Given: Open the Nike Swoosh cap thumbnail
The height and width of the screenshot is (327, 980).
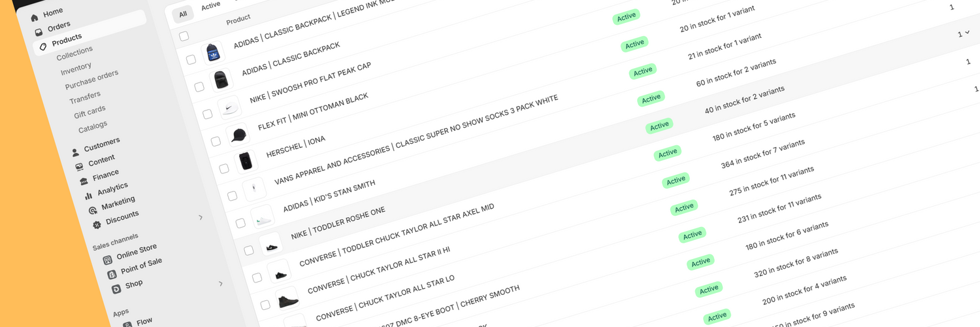Looking at the screenshot, I should tap(229, 107).
